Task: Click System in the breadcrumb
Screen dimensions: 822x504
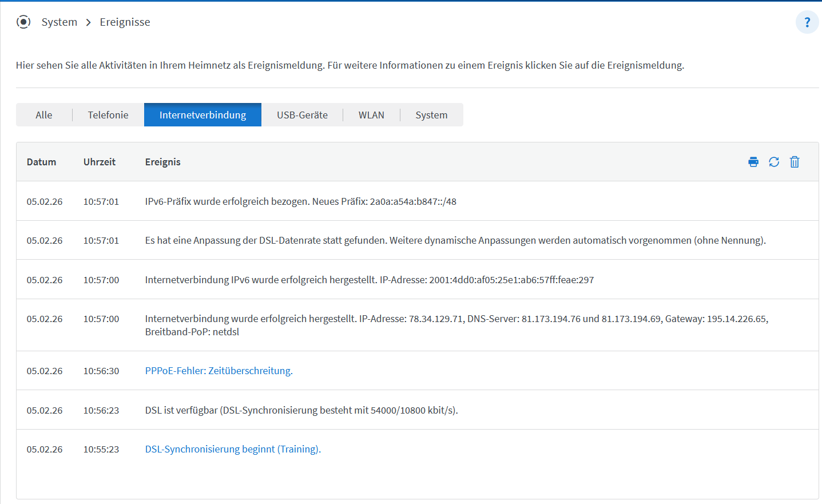Action: coord(59,22)
